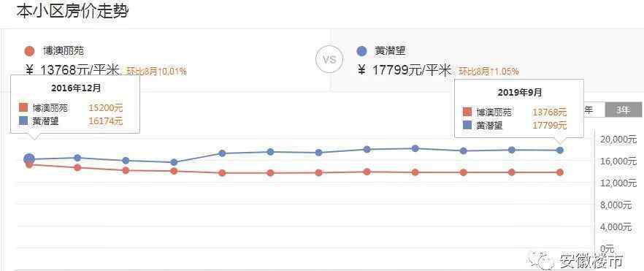Click the 20,000元 axis label
The image size is (644, 271).
(618, 140)
